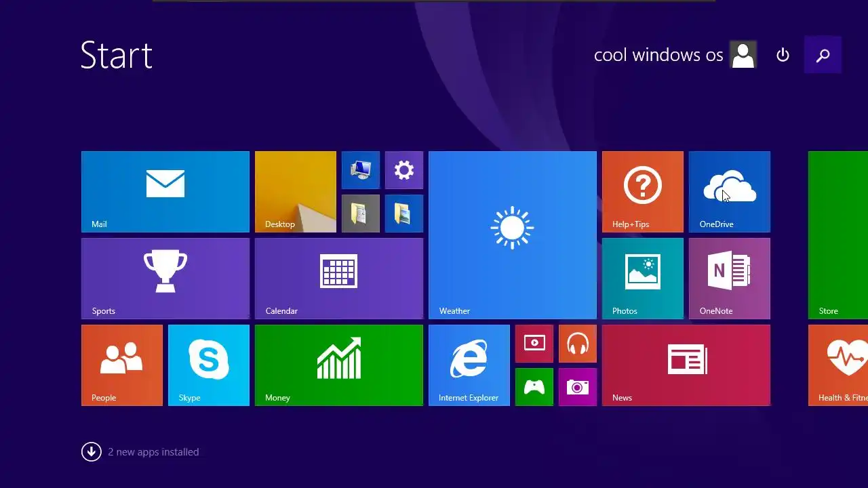Open the user account picture menu
868x488 pixels.
tap(743, 55)
